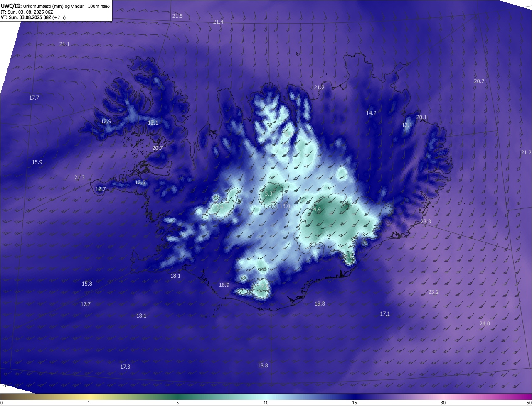Click the colorbar tick label 50

click(529, 403)
